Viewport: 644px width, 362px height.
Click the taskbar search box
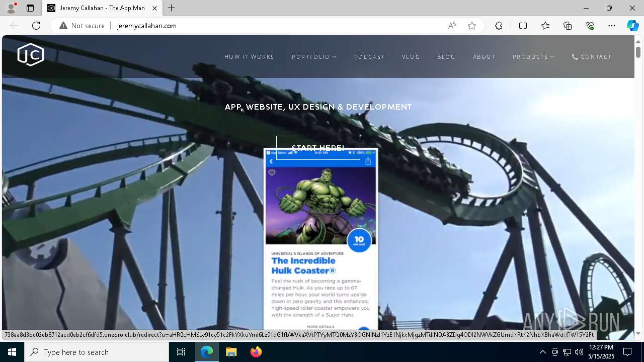click(x=97, y=352)
